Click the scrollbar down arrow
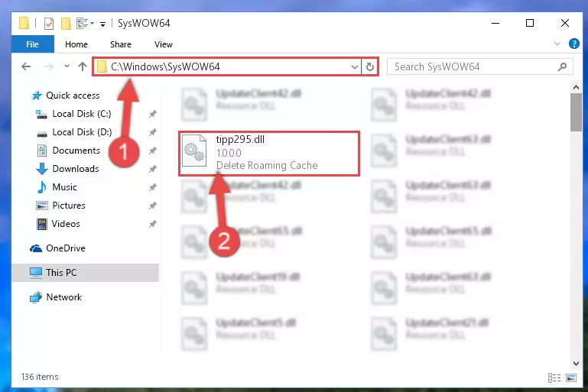 [576, 363]
